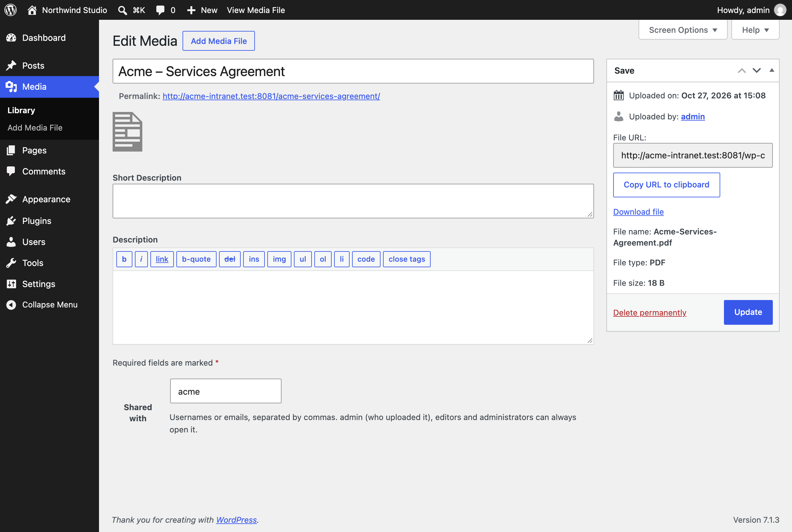Click the Add Media File button

click(x=218, y=41)
